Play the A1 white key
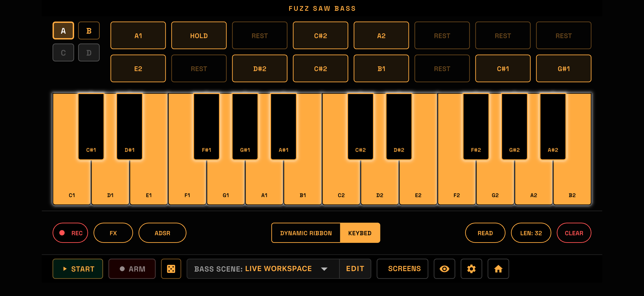 tap(264, 182)
